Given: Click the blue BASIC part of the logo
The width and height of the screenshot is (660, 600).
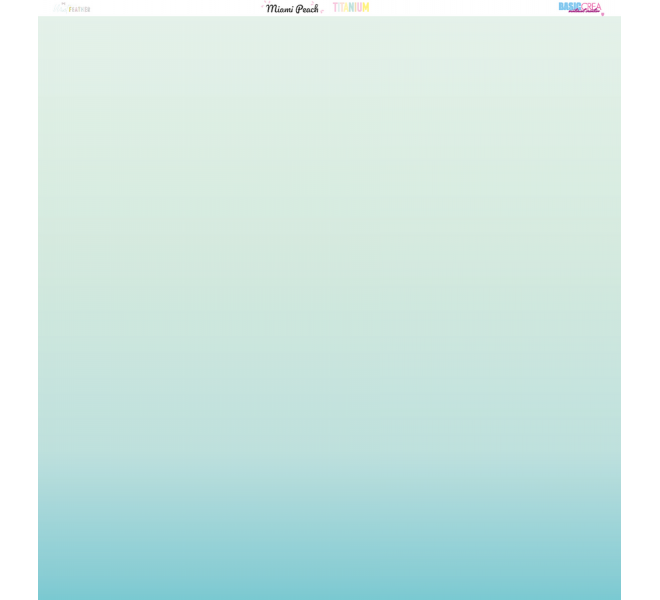Looking at the screenshot, I should point(568,6).
